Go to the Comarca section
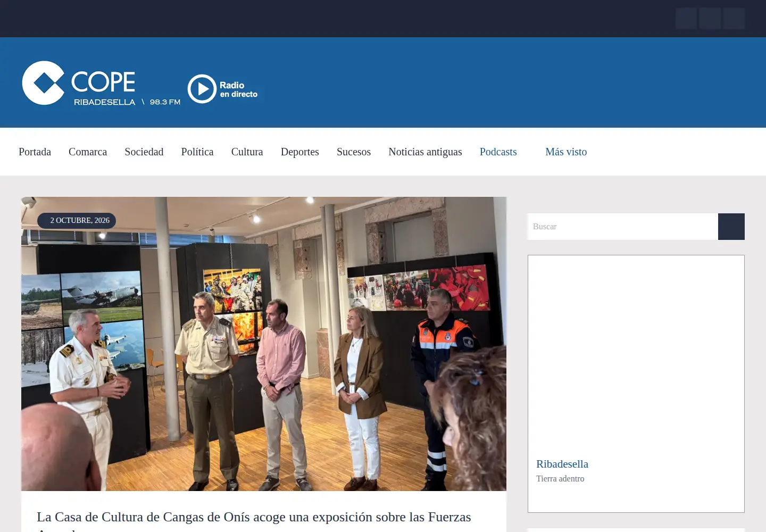The width and height of the screenshot is (766, 532). 88,152
